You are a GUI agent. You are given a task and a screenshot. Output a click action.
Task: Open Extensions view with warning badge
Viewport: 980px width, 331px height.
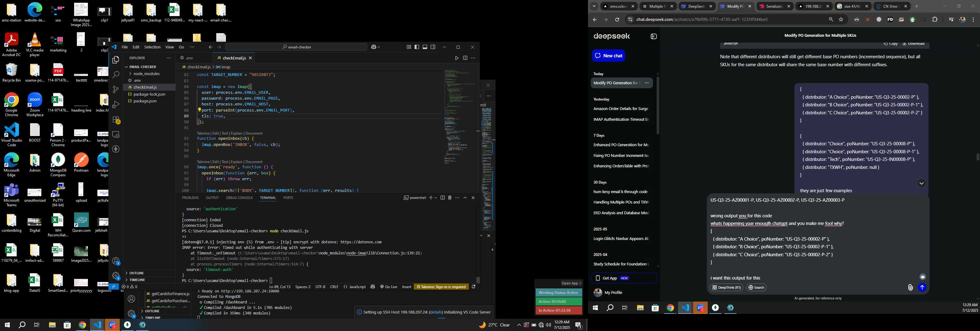(116, 120)
